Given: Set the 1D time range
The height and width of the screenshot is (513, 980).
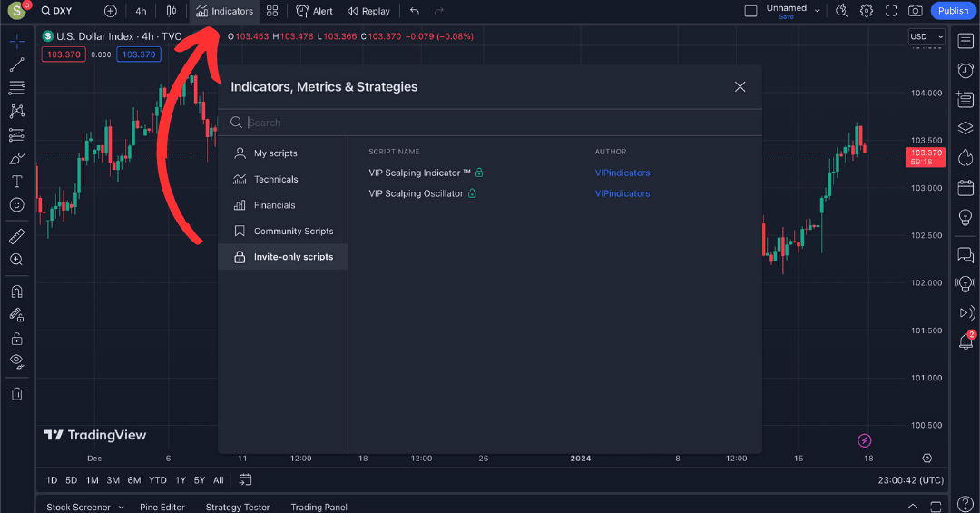Looking at the screenshot, I should tap(52, 479).
